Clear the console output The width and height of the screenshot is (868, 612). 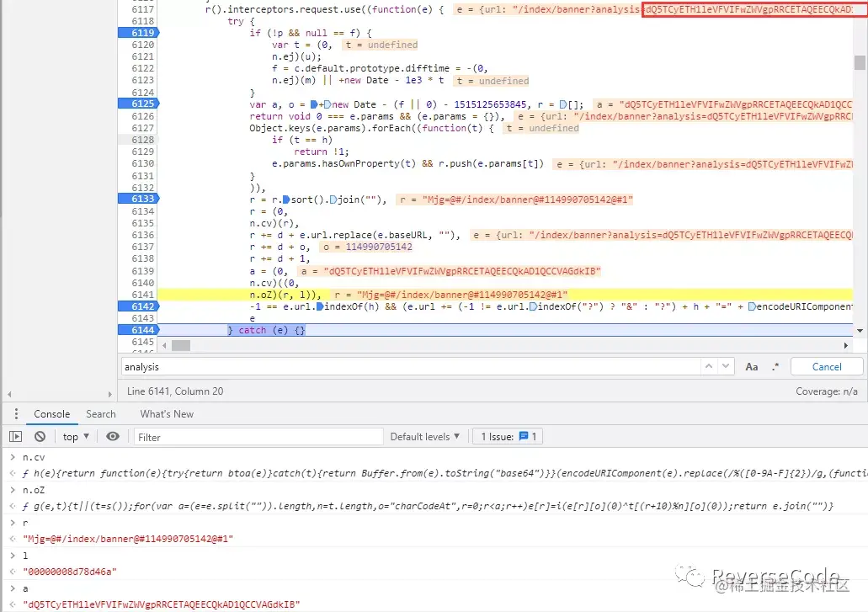click(40, 437)
